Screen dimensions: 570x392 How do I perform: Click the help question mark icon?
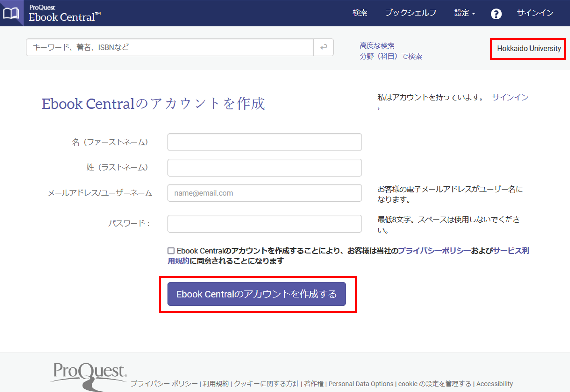tap(496, 14)
